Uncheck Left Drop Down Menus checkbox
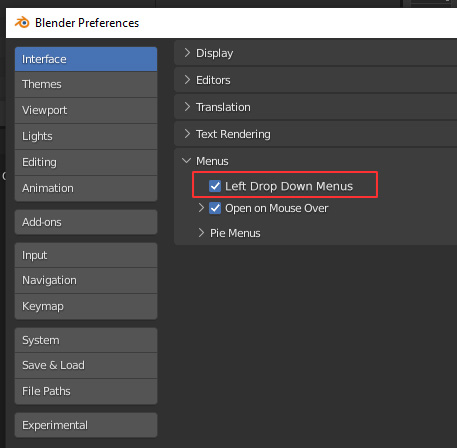The height and width of the screenshot is (448, 457). click(215, 186)
